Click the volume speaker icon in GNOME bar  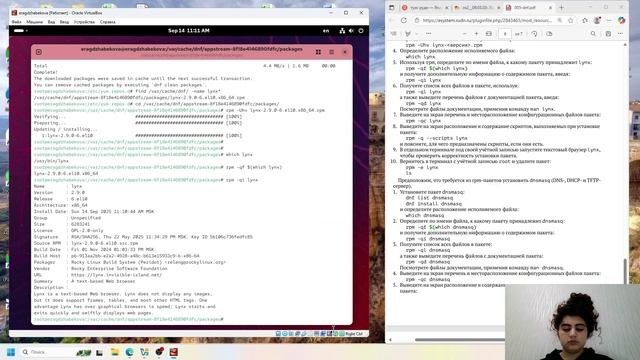tap(351, 31)
